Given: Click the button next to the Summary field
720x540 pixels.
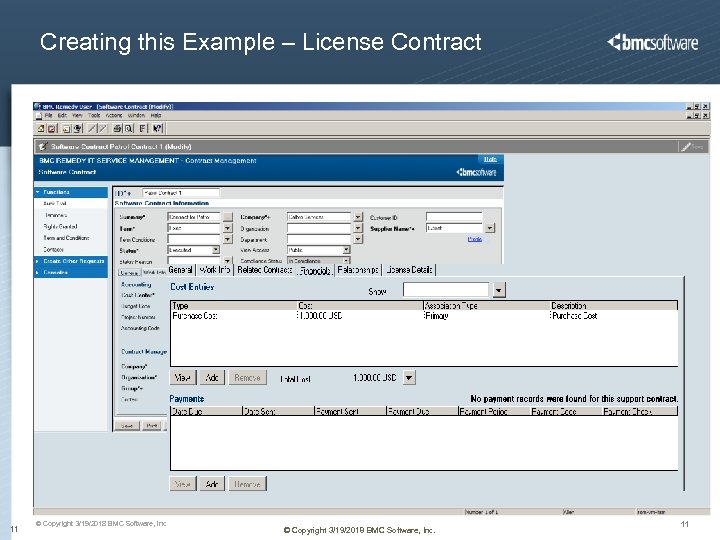Looking at the screenshot, I should [227, 217].
